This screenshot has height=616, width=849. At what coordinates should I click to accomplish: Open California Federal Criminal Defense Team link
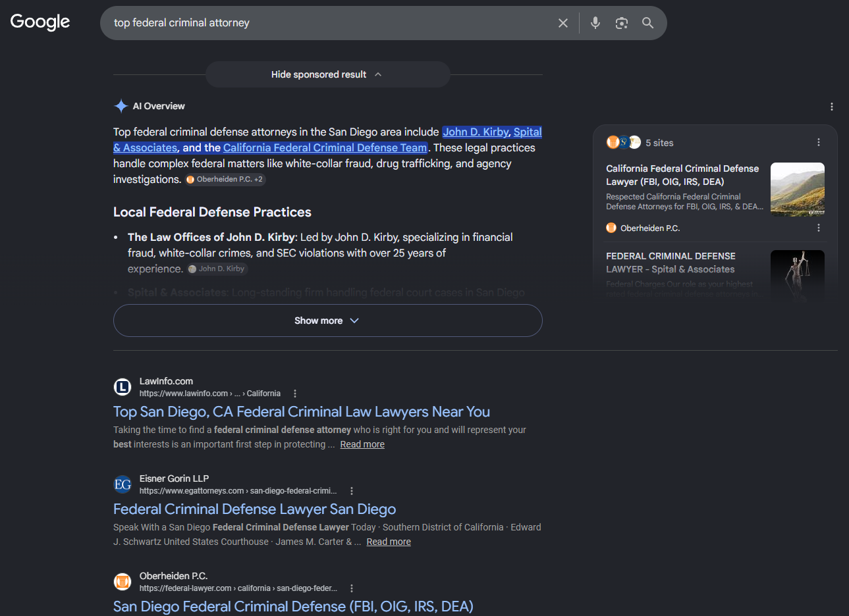325,147
